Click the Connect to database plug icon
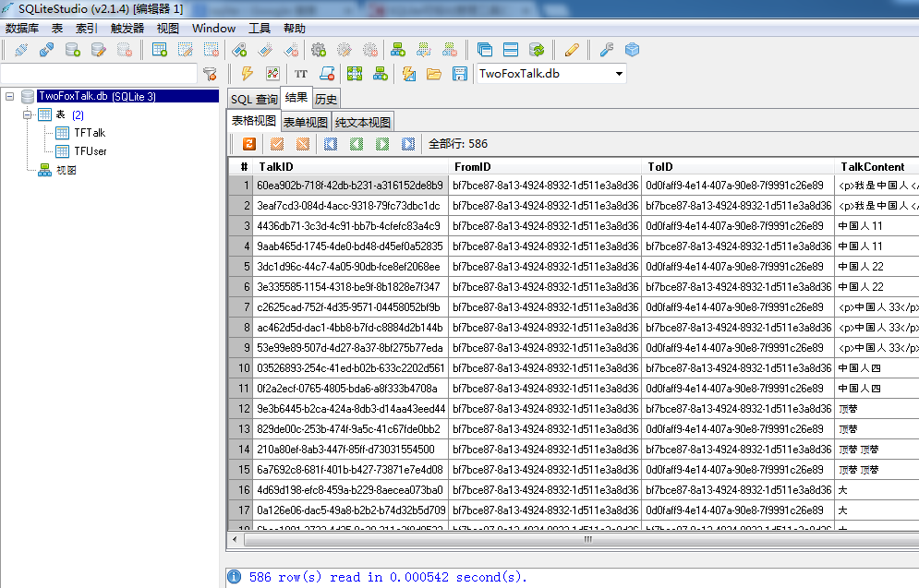The width and height of the screenshot is (919, 588). 21,50
